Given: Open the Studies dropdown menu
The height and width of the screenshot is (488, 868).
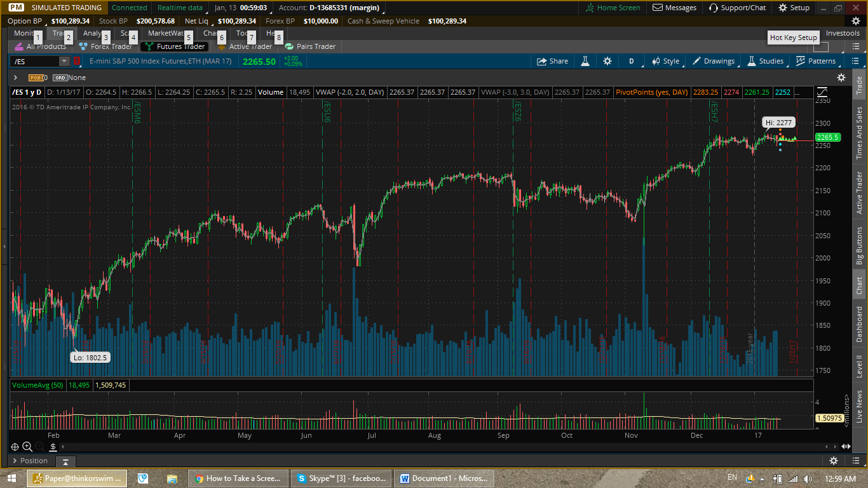Looking at the screenshot, I should click(765, 61).
